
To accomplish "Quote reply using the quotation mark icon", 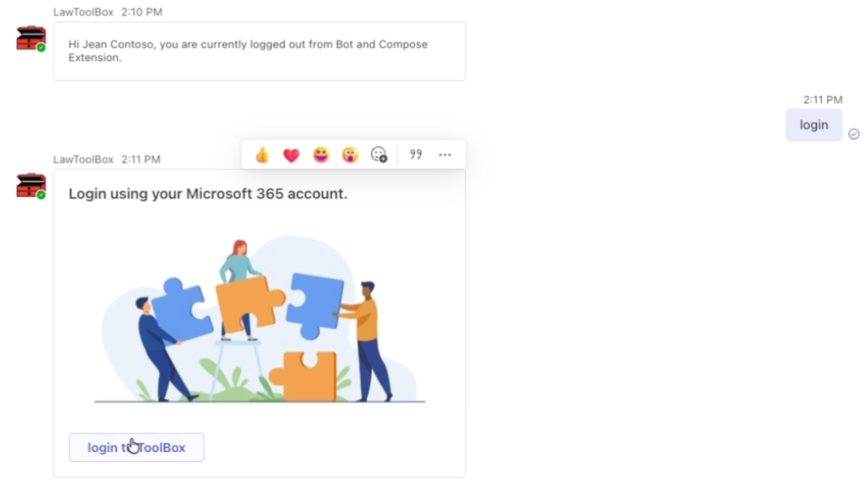I will (416, 154).
